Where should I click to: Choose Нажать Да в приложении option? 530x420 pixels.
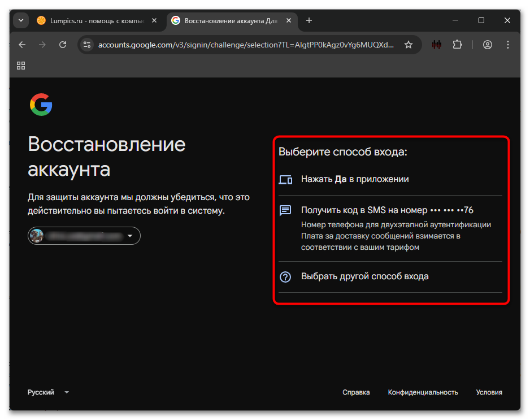[x=390, y=179]
